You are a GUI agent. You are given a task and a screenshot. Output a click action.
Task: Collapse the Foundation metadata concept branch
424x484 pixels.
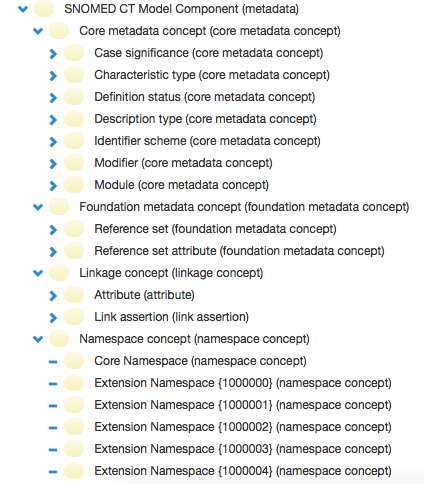[38, 207]
